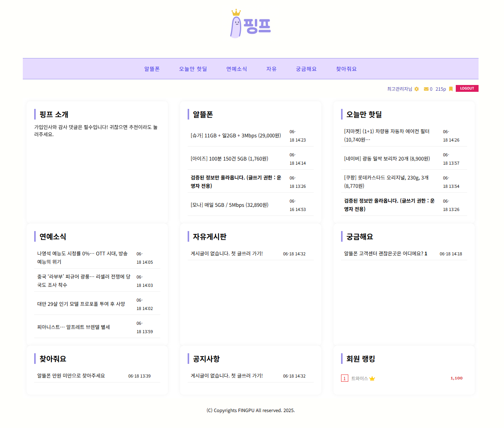The width and height of the screenshot is (504, 428).
Task: Open the 알뜰폰 만원 미만으로 찾아주세요 post
Action: 71,376
